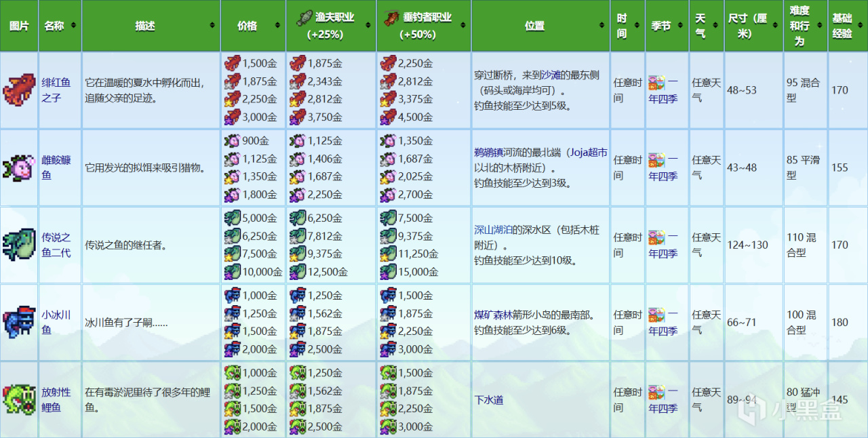Click the fish icon beside 5,000金

(231, 218)
